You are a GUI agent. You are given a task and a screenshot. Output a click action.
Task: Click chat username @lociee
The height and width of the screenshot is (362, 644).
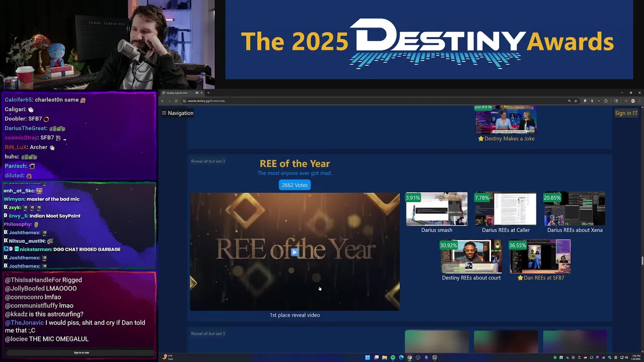[x=16, y=339]
